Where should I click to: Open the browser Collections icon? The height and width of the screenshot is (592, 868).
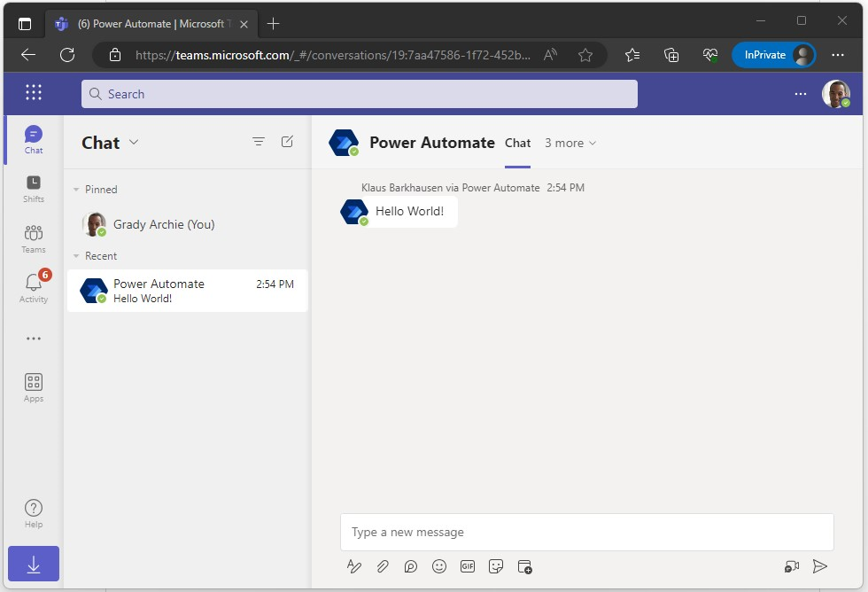click(671, 55)
